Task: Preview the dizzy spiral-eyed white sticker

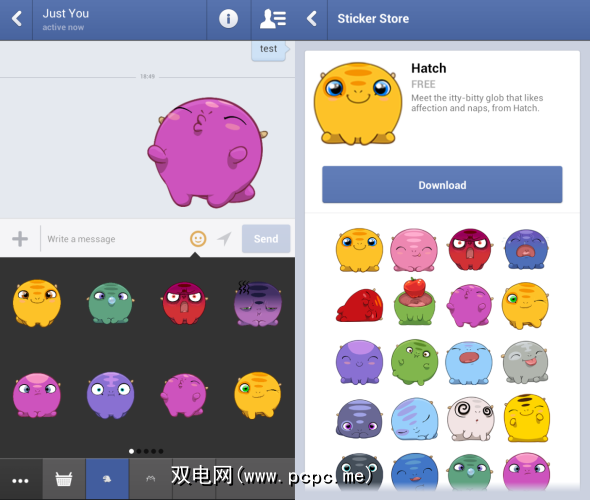Action: point(470,419)
